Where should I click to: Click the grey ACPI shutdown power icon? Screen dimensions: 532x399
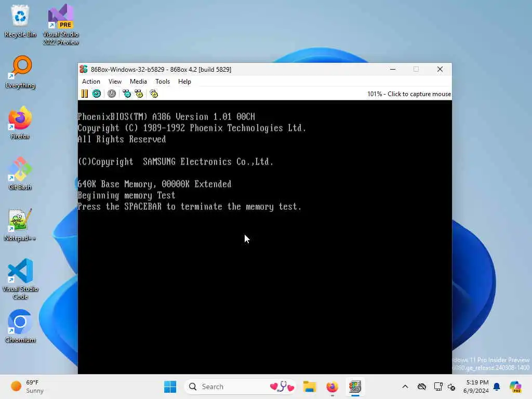pyautogui.click(x=112, y=94)
